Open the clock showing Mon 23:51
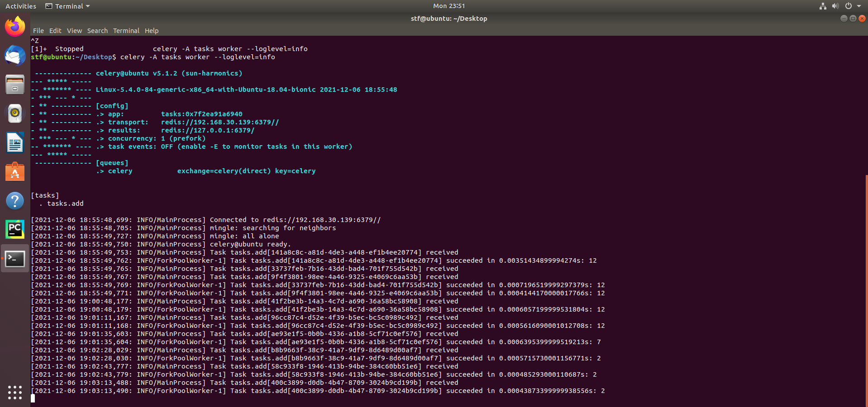 point(449,6)
